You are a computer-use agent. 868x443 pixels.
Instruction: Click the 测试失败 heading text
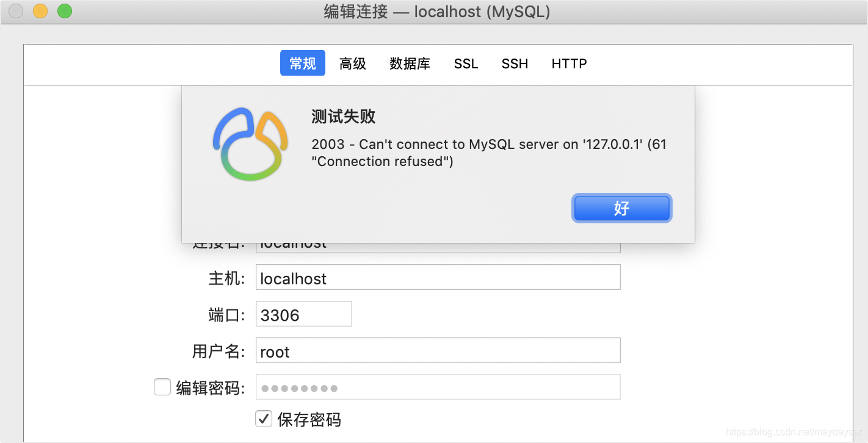point(343,117)
